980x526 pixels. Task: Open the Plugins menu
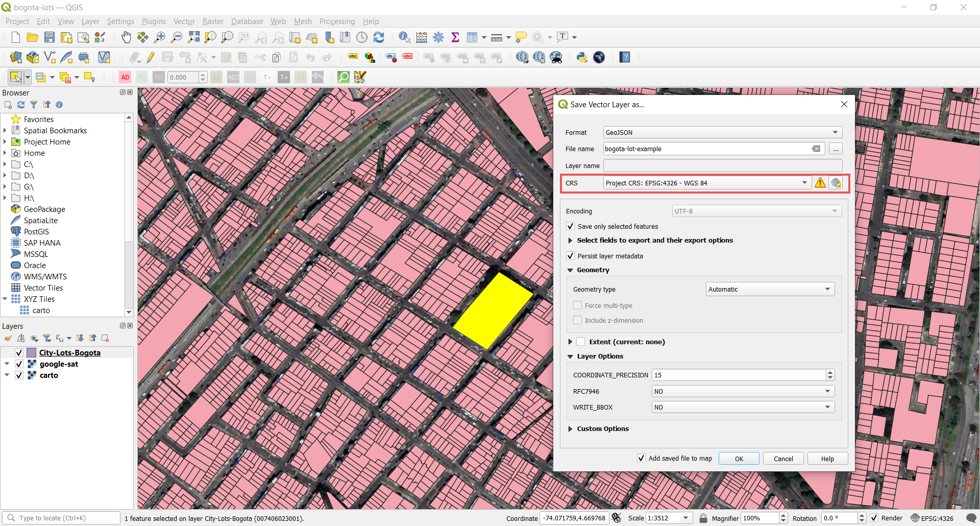coord(154,21)
